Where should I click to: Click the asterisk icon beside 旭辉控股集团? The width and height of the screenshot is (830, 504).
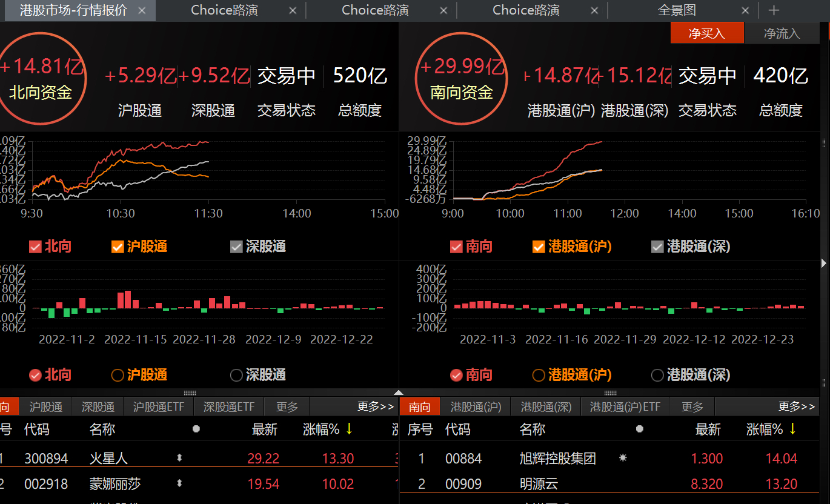[623, 459]
